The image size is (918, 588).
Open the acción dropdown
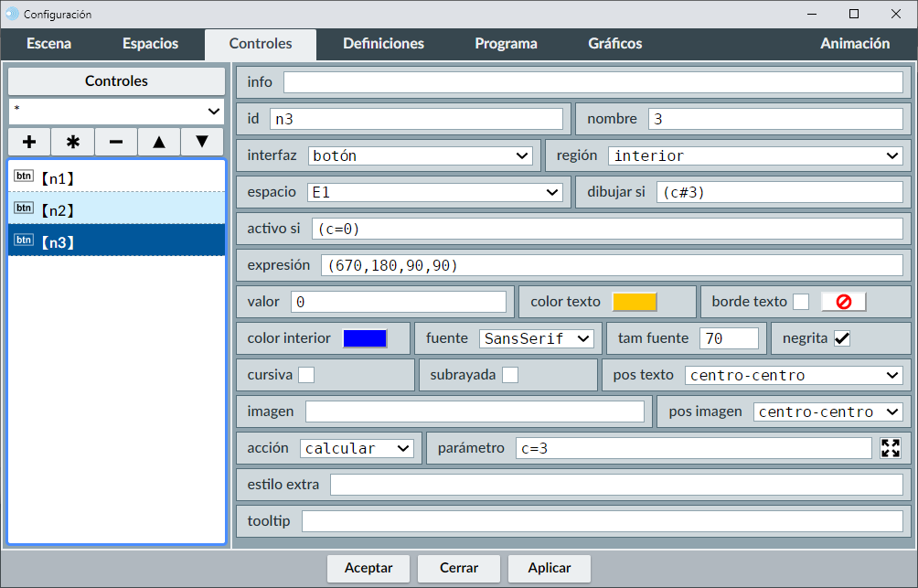point(357,448)
